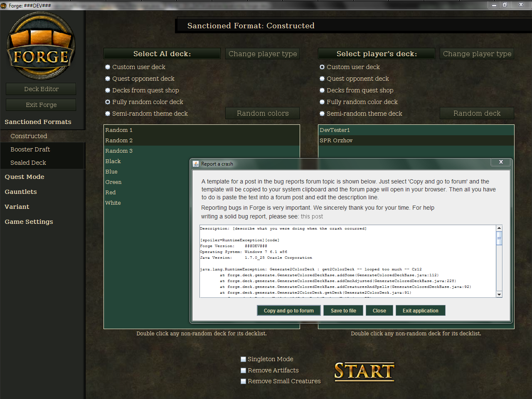This screenshot has width=532, height=399.
Task: Click the START game graphic
Action: coord(364,371)
